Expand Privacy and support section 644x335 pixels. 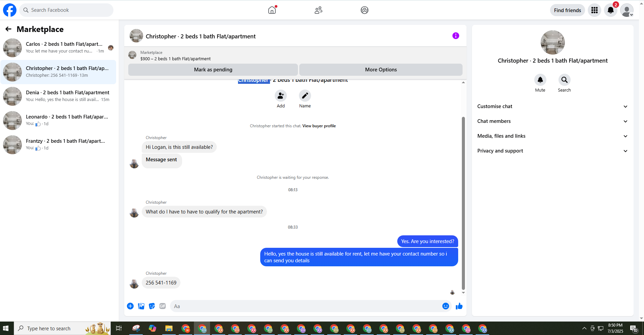click(552, 151)
